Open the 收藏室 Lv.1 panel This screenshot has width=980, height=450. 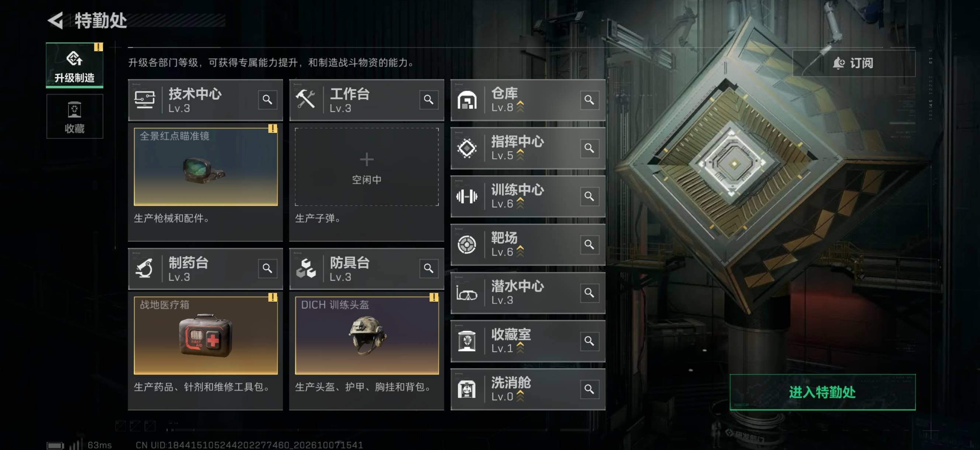[x=528, y=341]
